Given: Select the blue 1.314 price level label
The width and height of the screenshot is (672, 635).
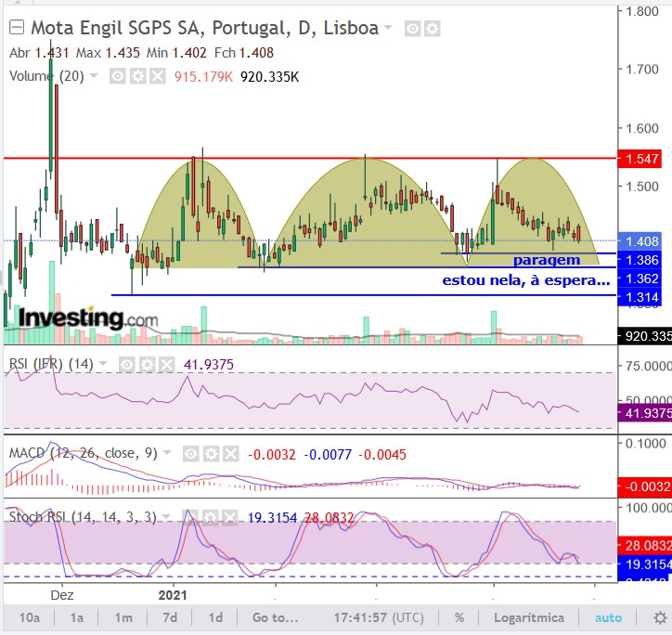Looking at the screenshot, I should (640, 297).
